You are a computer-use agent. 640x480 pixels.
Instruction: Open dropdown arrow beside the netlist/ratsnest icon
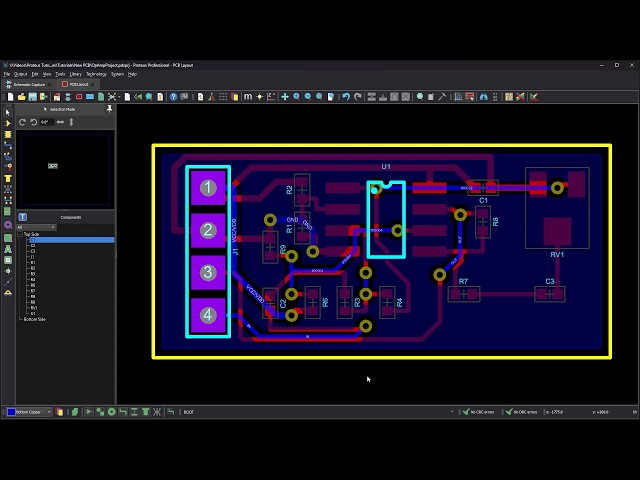(x=119, y=97)
